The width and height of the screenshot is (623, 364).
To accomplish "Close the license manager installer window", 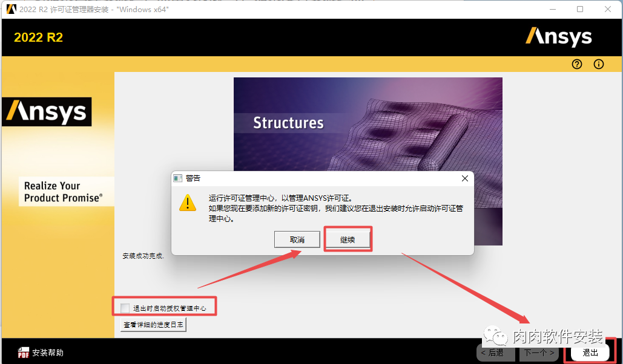I will click(607, 9).
